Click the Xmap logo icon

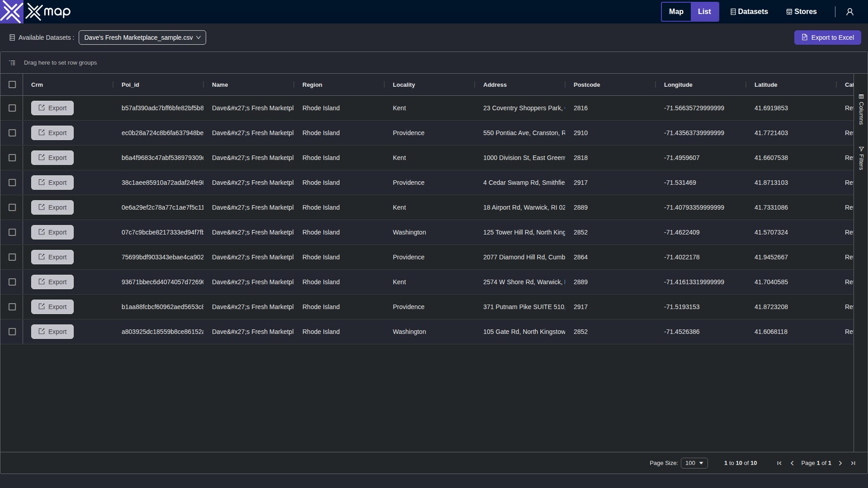12,12
